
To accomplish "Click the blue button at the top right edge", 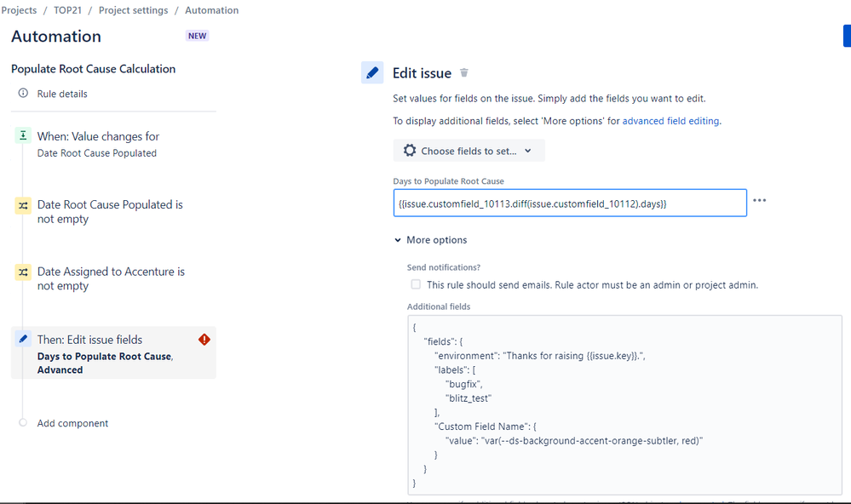I will (847, 36).
